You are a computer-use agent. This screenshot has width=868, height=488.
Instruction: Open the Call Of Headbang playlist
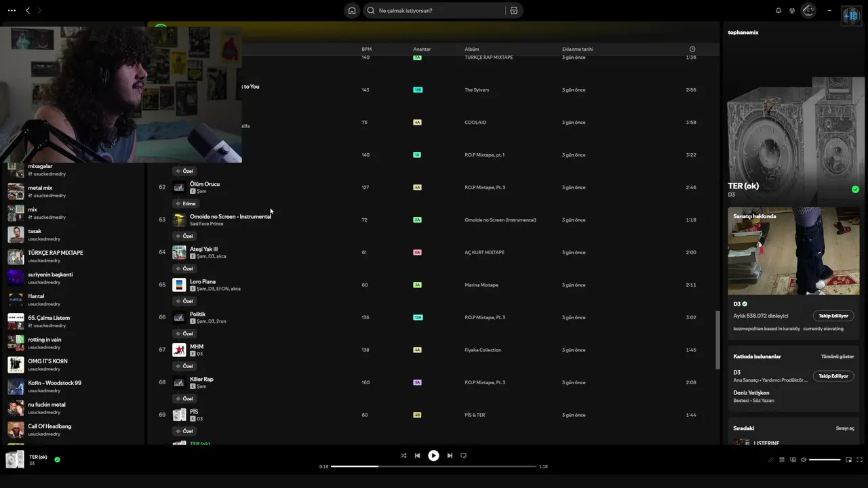(x=73, y=430)
